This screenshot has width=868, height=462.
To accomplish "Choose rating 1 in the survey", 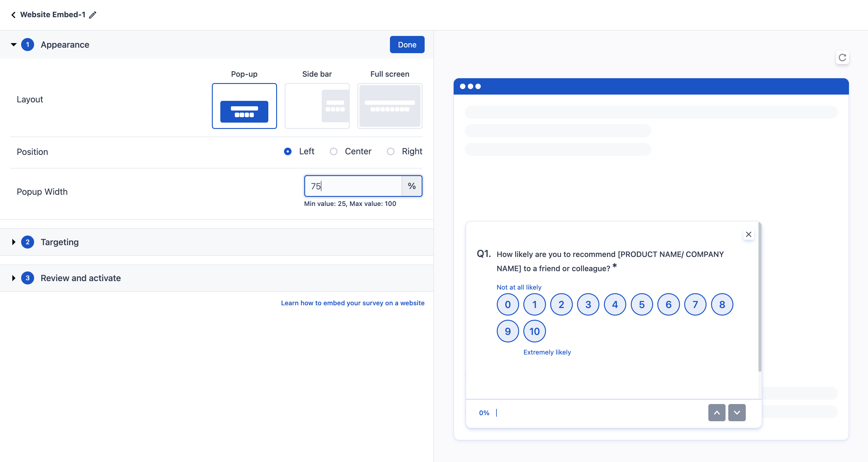I will (x=535, y=304).
